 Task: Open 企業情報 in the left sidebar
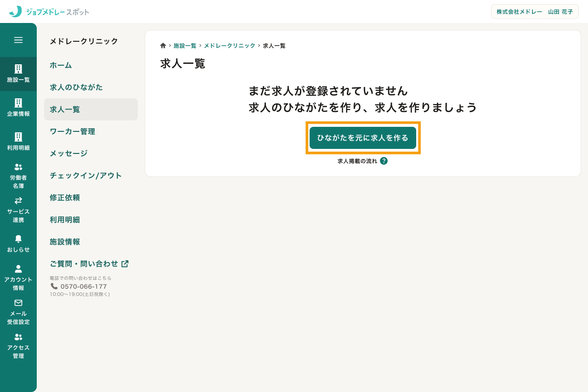18,108
